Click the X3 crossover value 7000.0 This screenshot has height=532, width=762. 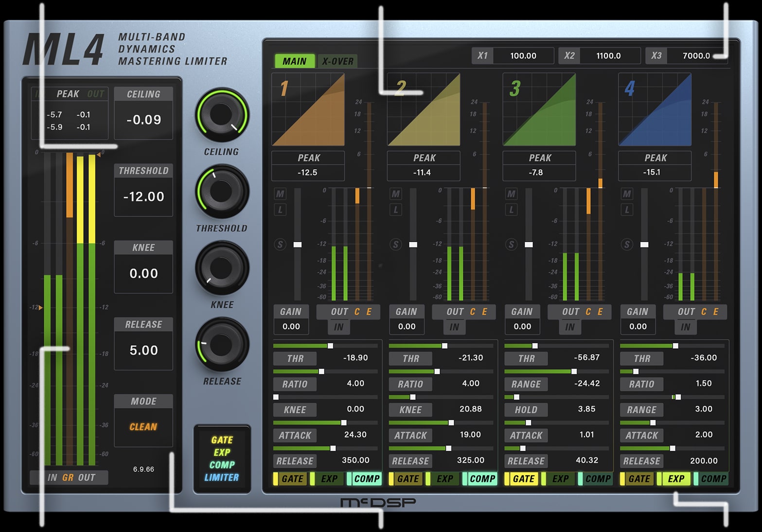pos(696,56)
